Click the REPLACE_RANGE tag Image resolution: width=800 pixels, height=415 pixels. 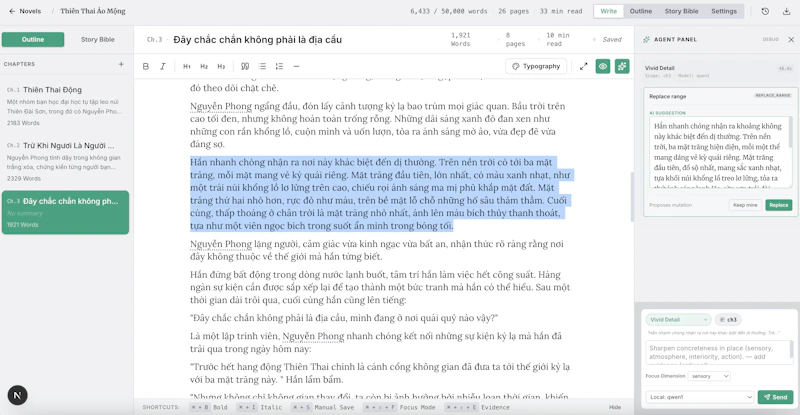(773, 96)
